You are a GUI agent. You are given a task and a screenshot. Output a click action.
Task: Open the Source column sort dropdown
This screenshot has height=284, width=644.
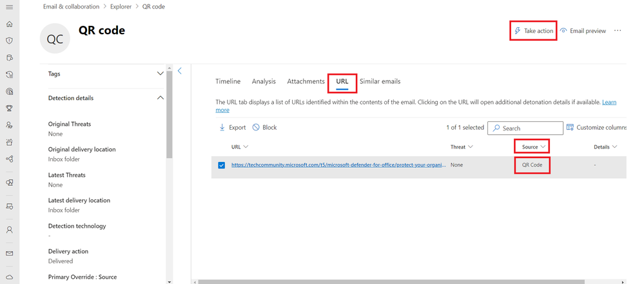tap(543, 147)
